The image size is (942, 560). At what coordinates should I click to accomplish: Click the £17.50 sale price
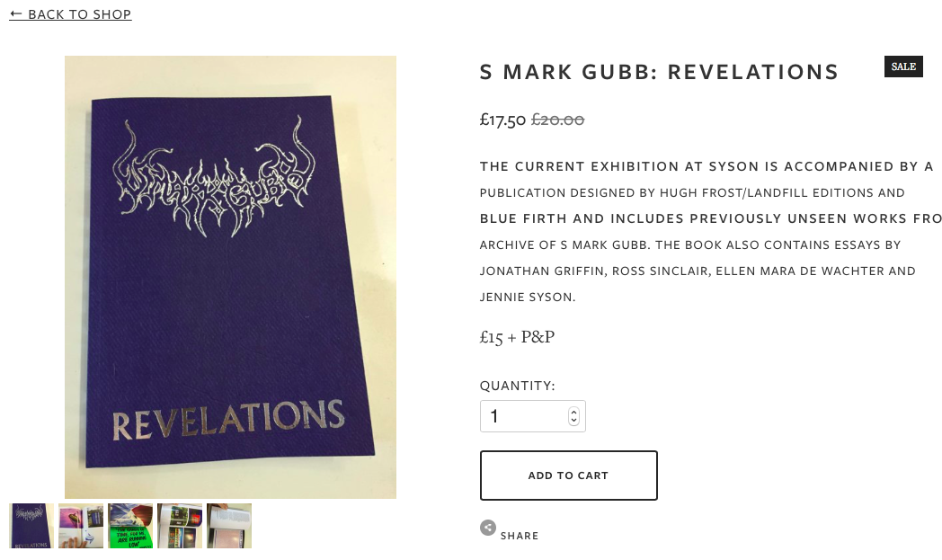click(x=502, y=120)
